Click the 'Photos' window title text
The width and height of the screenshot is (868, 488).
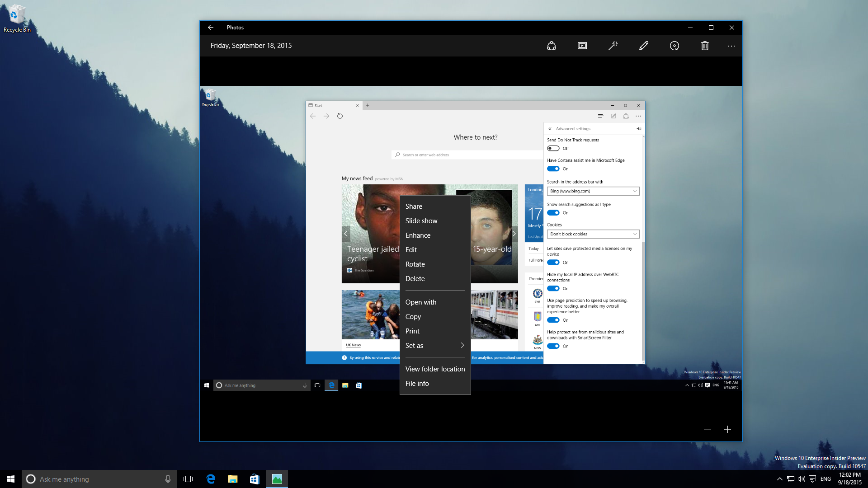point(235,28)
